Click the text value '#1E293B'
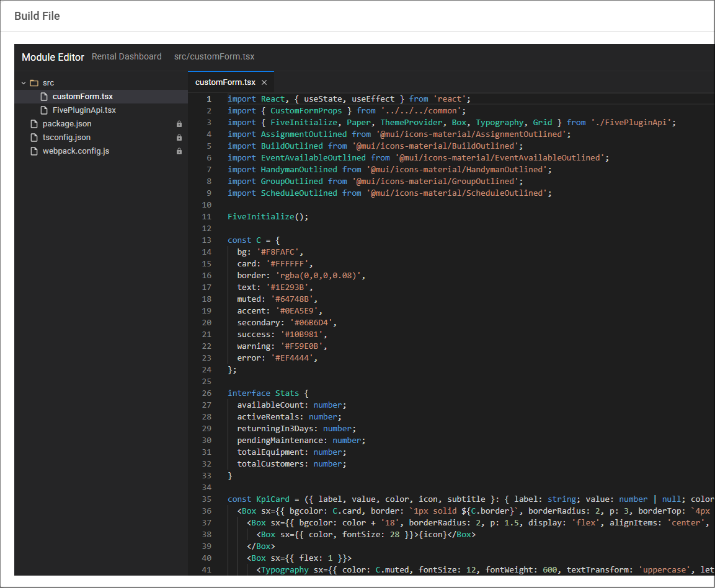 click(287, 287)
